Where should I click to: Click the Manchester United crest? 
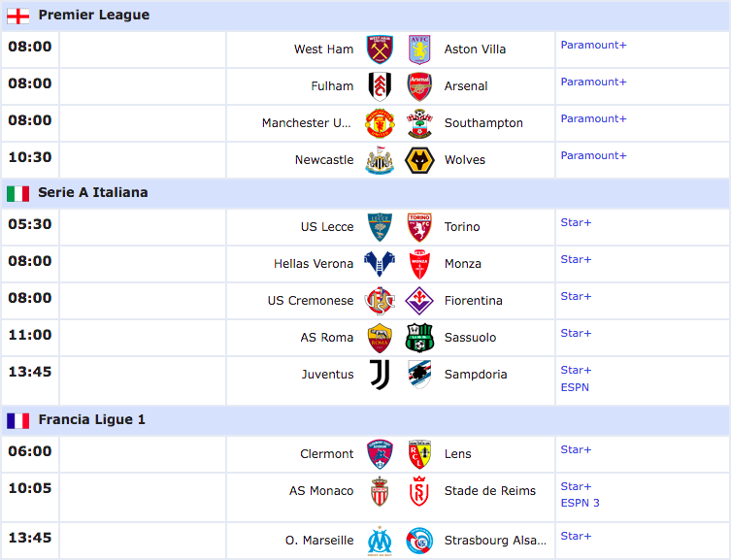(x=380, y=123)
